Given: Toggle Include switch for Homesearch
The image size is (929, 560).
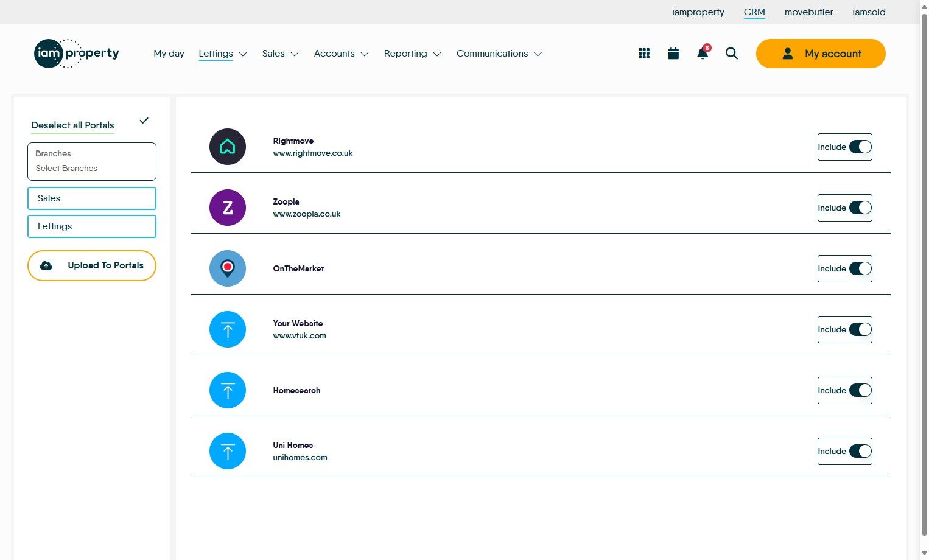Looking at the screenshot, I should tap(860, 390).
